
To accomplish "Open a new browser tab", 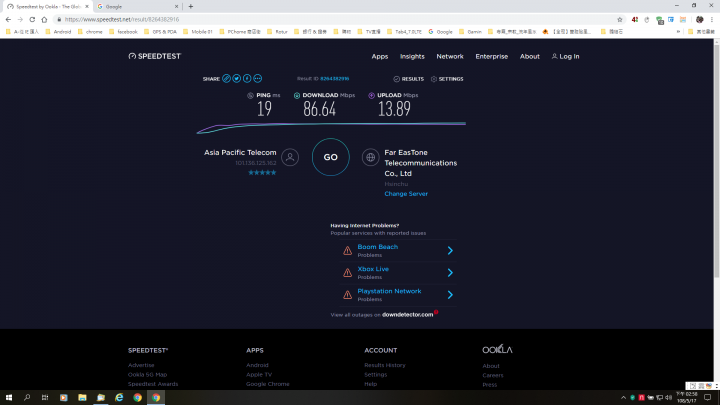I will point(191,6).
